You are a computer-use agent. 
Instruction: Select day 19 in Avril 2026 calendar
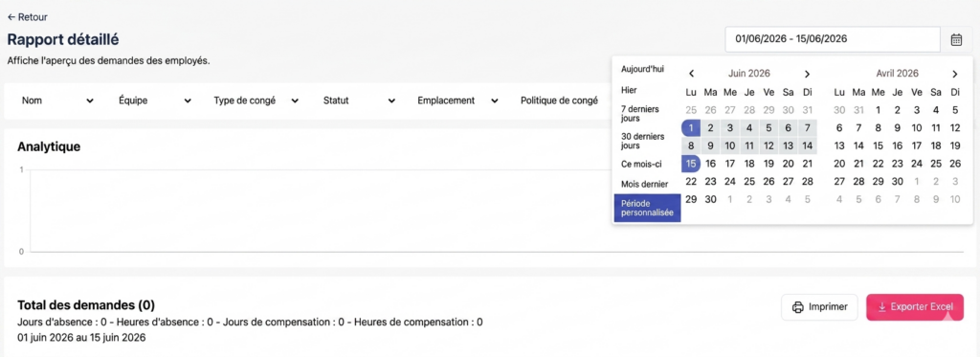[x=955, y=145]
